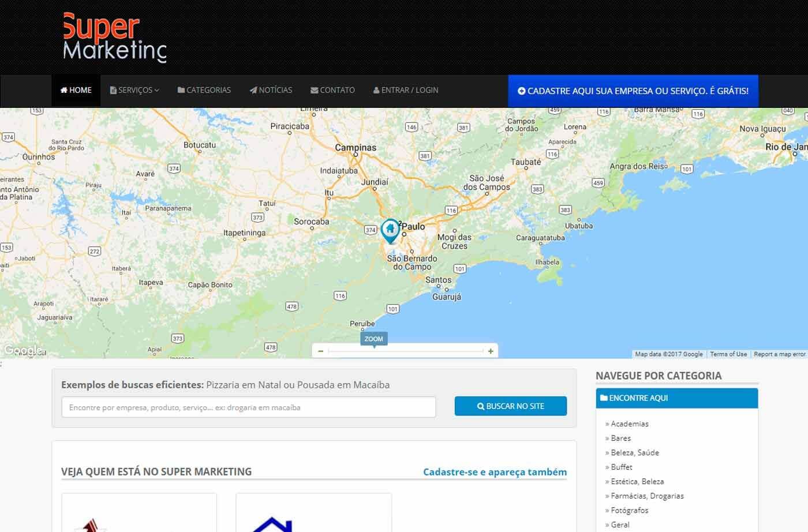The width and height of the screenshot is (808, 532).
Task: Open the Terms of Use link
Action: [728, 354]
